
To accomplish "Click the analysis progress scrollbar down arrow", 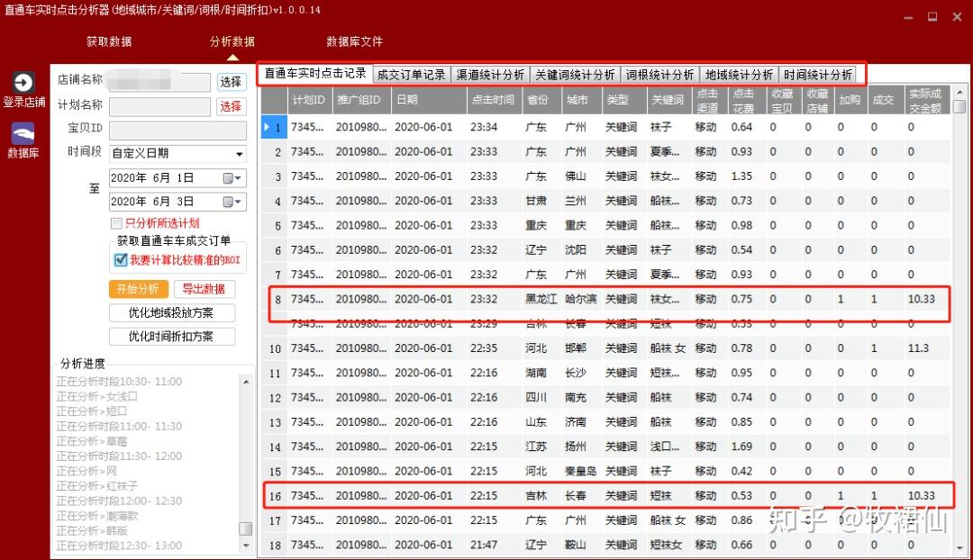I will pyautogui.click(x=246, y=546).
